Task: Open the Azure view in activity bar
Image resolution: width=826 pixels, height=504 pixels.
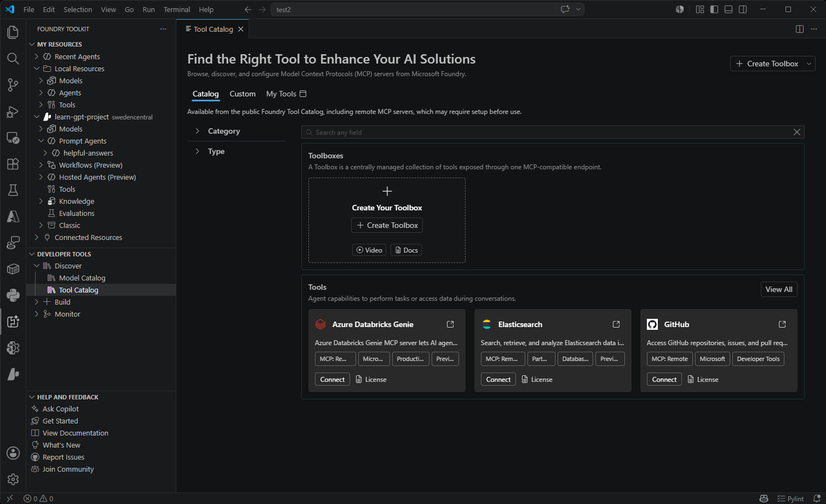Action: [x=13, y=216]
